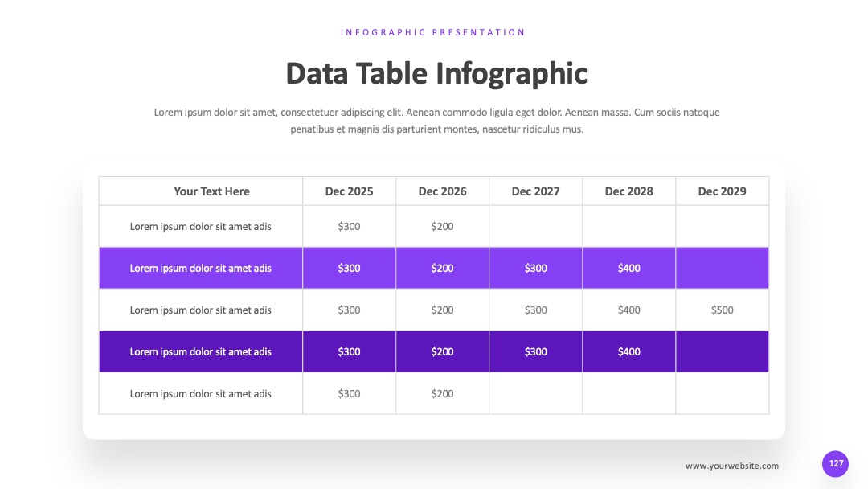Viewport: 868px width, 489px height.
Task: Click the $400 cell in the light purple row
Action: pos(628,268)
